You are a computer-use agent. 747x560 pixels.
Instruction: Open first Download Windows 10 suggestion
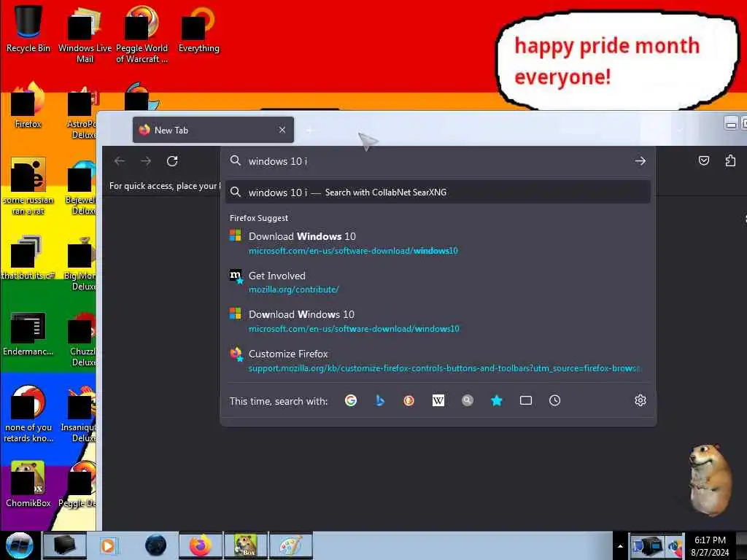pos(438,243)
